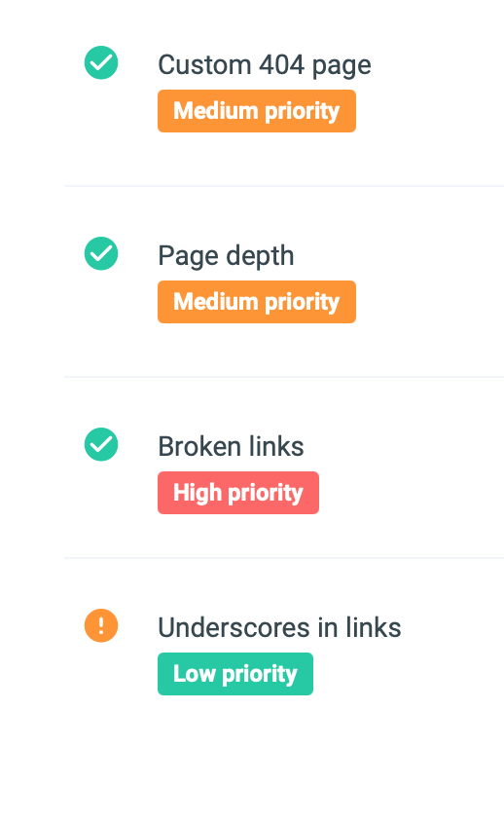Click blank space right of High priority badge
This screenshot has width=504, height=822.
point(412,493)
